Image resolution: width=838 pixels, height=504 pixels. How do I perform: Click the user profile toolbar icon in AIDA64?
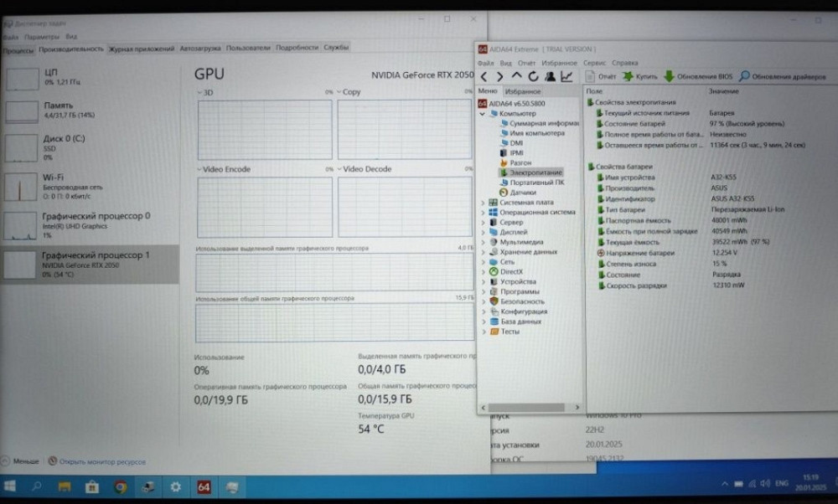click(551, 77)
